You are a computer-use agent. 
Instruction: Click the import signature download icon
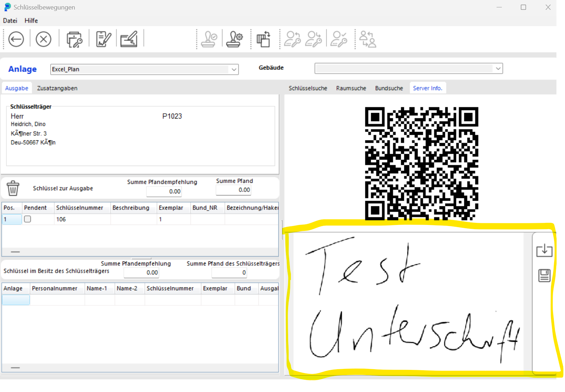[x=544, y=250]
